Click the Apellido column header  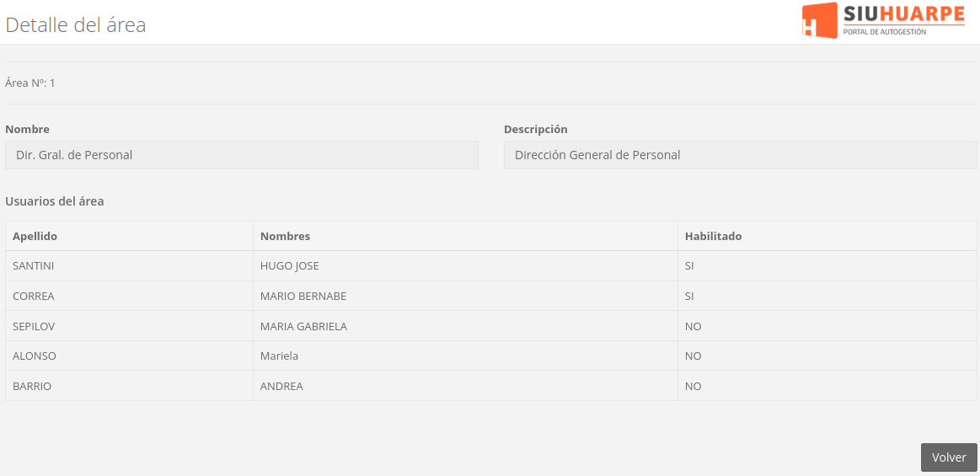35,237
